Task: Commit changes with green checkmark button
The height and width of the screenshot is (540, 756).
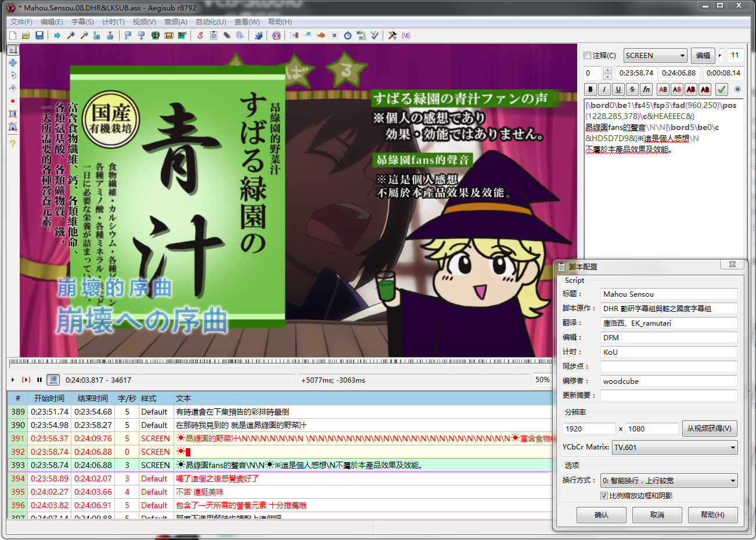Action: pyautogui.click(x=722, y=89)
